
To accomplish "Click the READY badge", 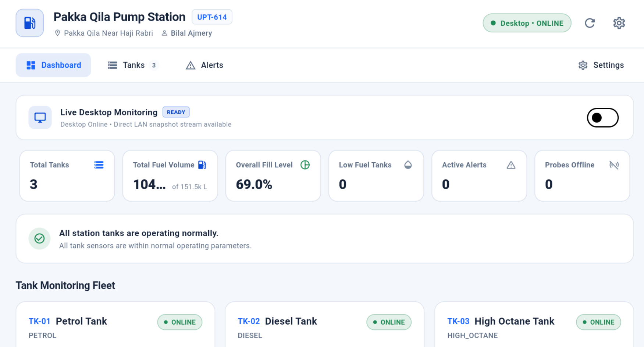I will (176, 112).
